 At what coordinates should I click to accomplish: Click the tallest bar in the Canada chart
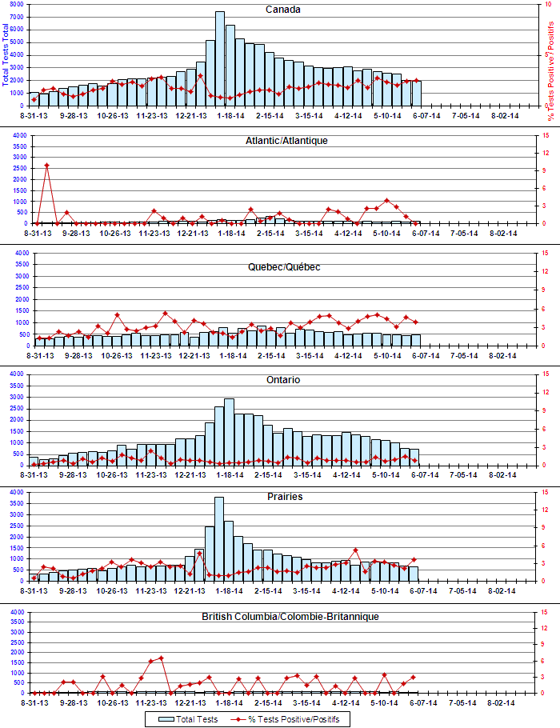click(220, 60)
